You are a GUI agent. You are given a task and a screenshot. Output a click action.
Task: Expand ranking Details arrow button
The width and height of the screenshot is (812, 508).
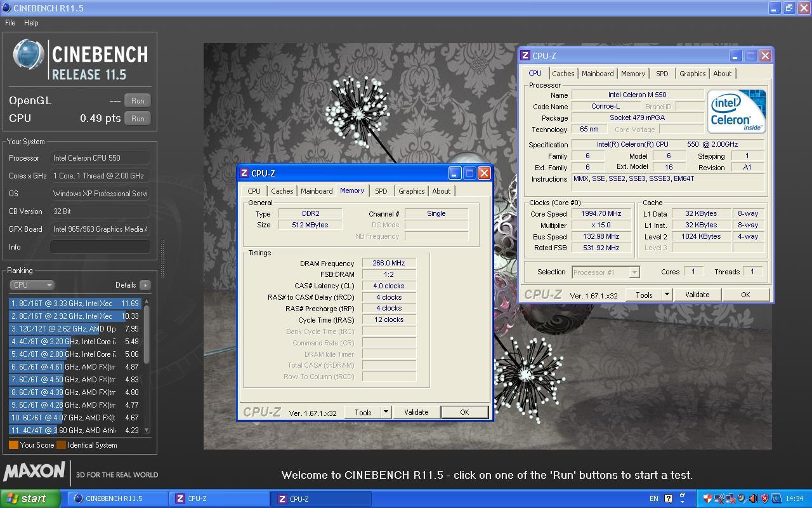coord(145,285)
